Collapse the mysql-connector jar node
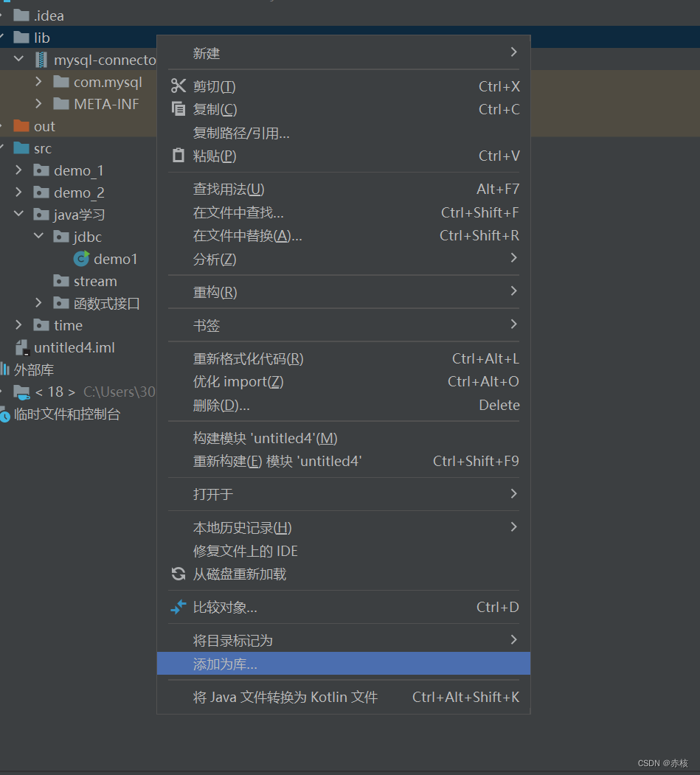Image resolution: width=700 pixels, height=775 pixels. [x=18, y=59]
